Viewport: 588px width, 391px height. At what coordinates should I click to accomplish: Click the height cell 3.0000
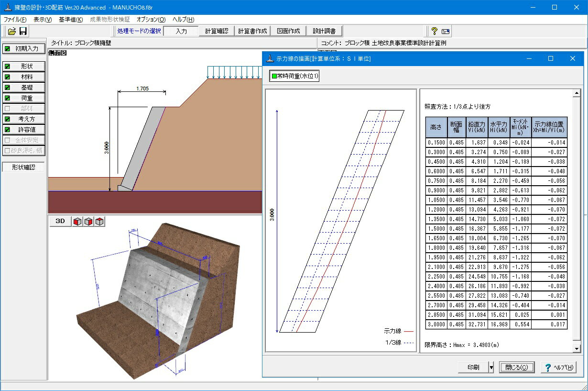click(x=436, y=324)
